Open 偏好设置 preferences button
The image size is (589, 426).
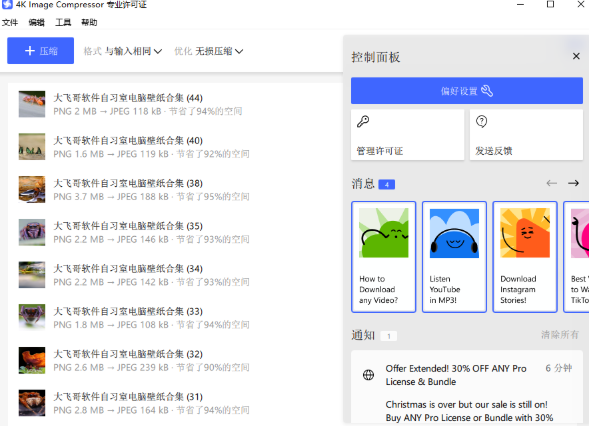tap(467, 91)
